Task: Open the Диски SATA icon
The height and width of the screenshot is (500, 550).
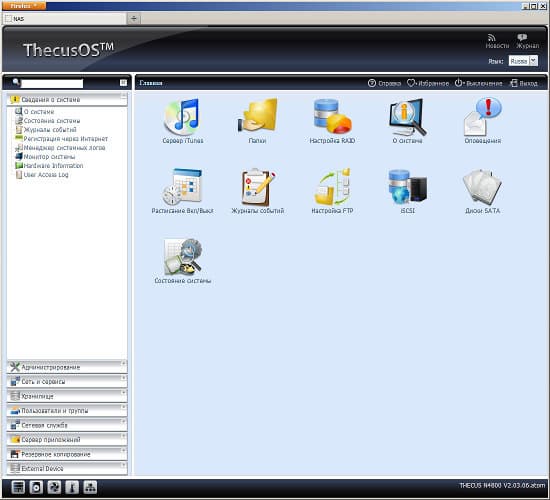Action: point(483,187)
